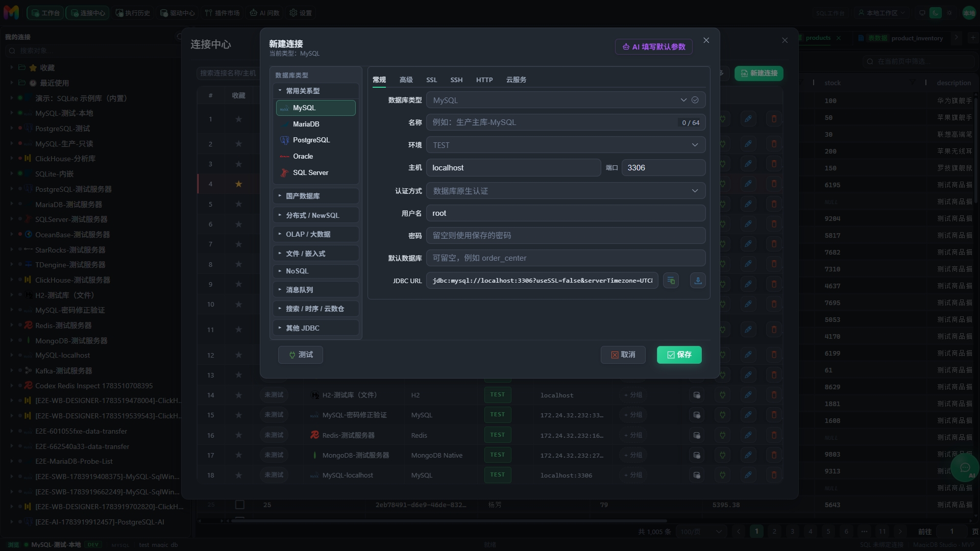Viewport: 980px width, 551px height.
Task: Click the 取消 button
Action: 623,355
